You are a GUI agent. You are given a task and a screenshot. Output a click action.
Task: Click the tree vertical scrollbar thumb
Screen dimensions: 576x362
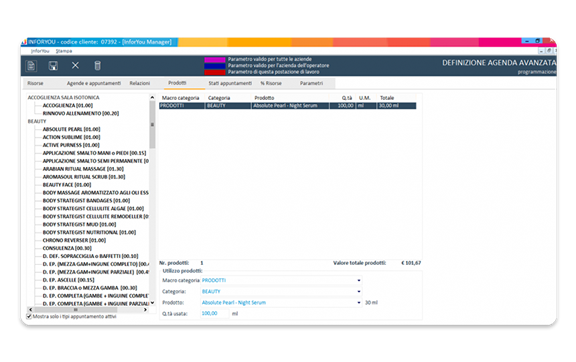pos(152,125)
